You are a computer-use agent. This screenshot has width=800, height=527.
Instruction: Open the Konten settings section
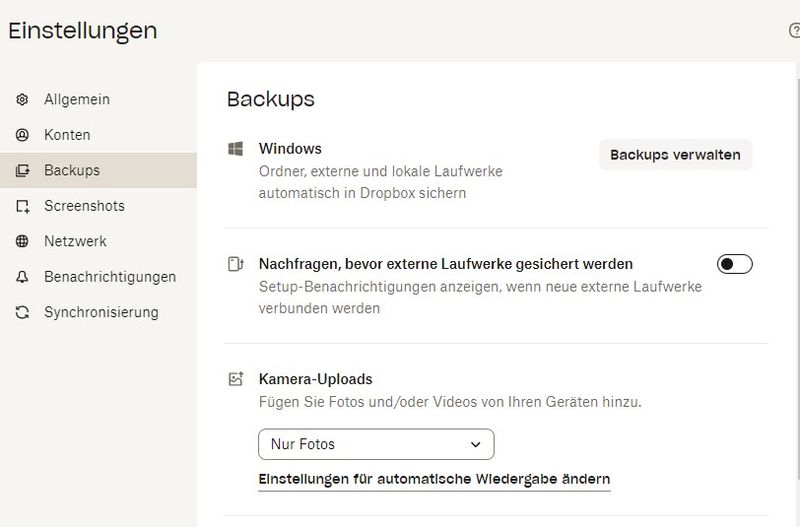pyautogui.click(x=67, y=135)
